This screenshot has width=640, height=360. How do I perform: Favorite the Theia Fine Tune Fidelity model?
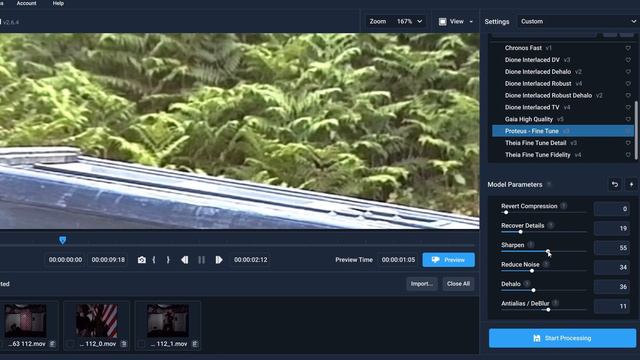628,155
